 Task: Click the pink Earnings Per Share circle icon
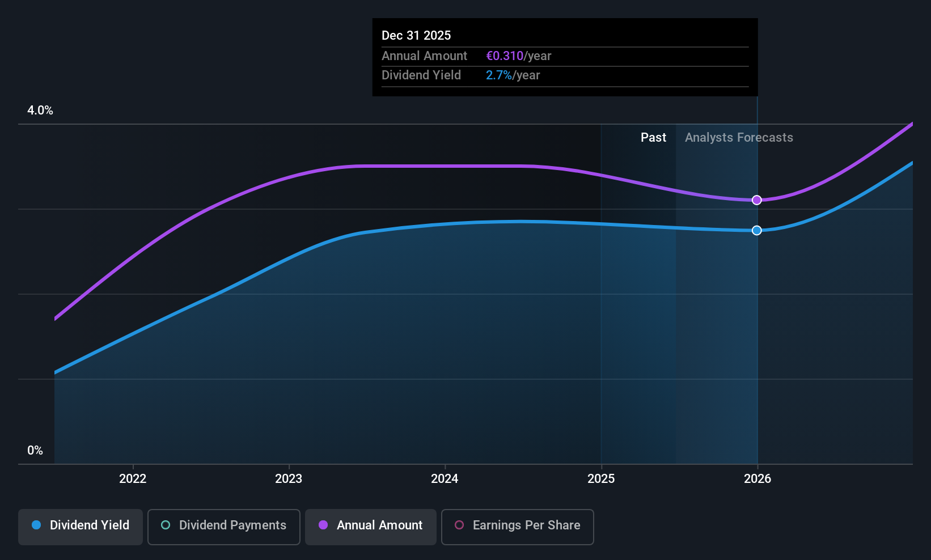[459, 525]
